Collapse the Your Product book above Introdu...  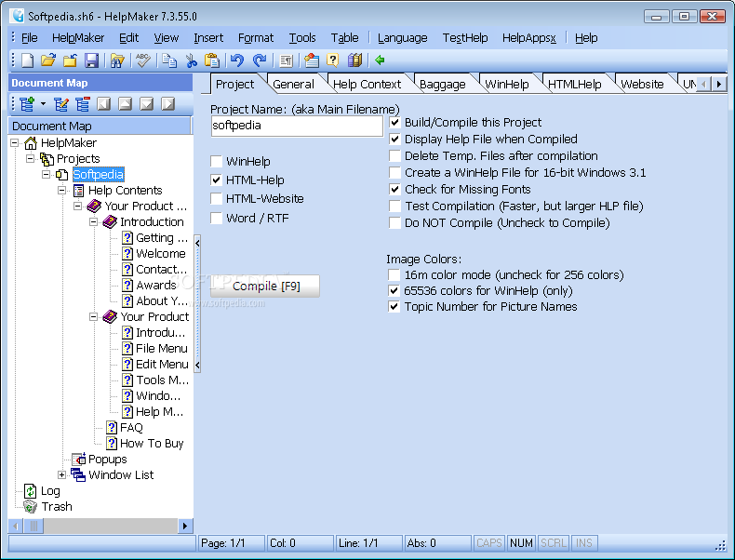[x=93, y=317]
